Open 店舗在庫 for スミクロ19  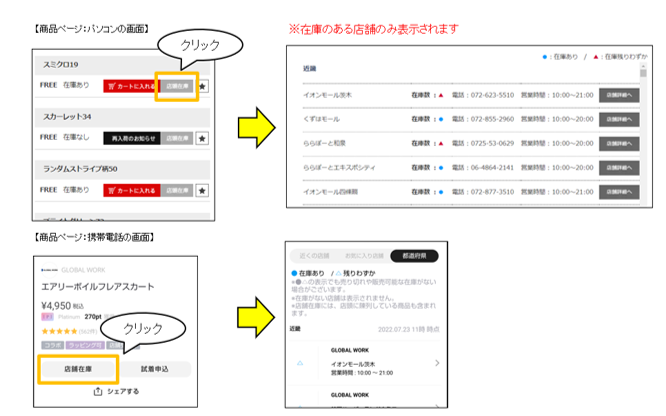point(176,86)
